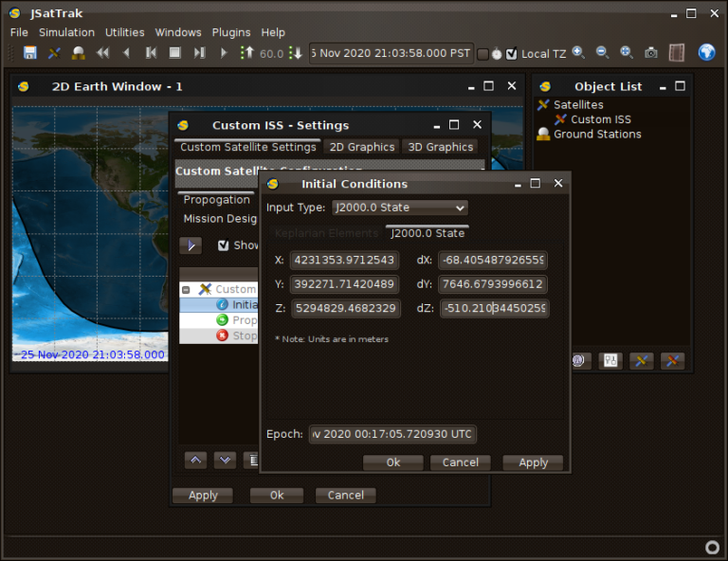Click the Epoch input field
The height and width of the screenshot is (561, 728).
(x=392, y=434)
